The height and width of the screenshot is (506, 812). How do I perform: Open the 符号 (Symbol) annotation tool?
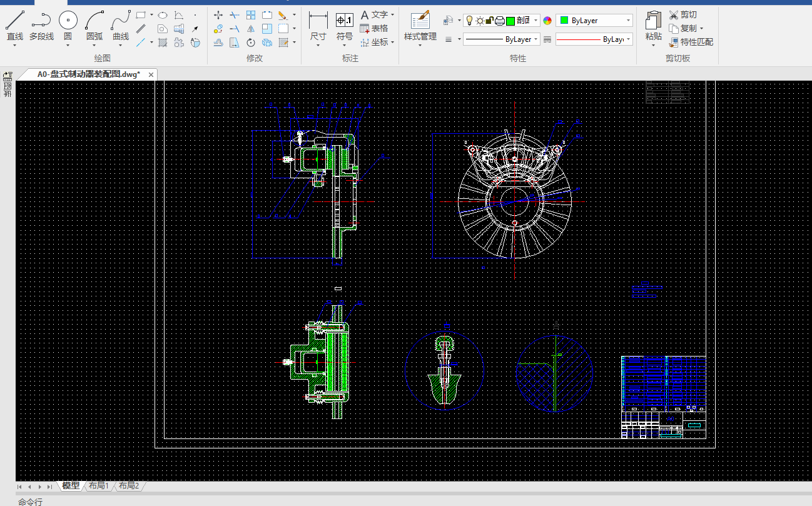click(345, 27)
